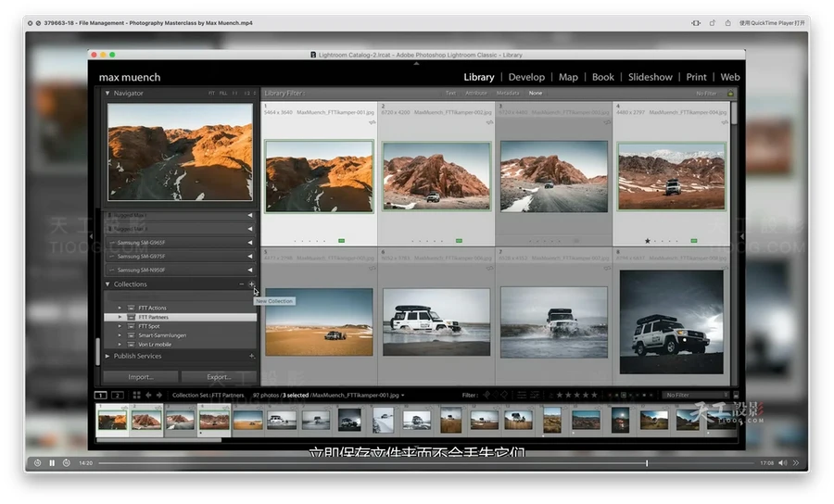Click the Export button
The width and height of the screenshot is (834, 504).
(x=219, y=377)
